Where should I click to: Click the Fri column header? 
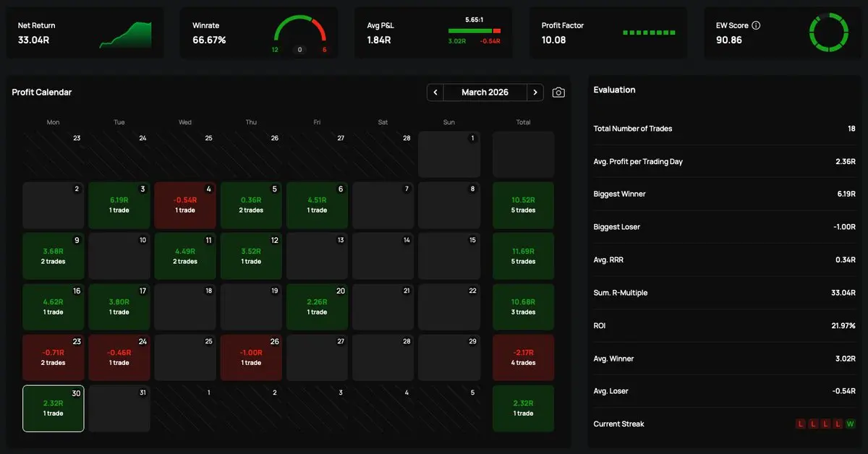317,122
